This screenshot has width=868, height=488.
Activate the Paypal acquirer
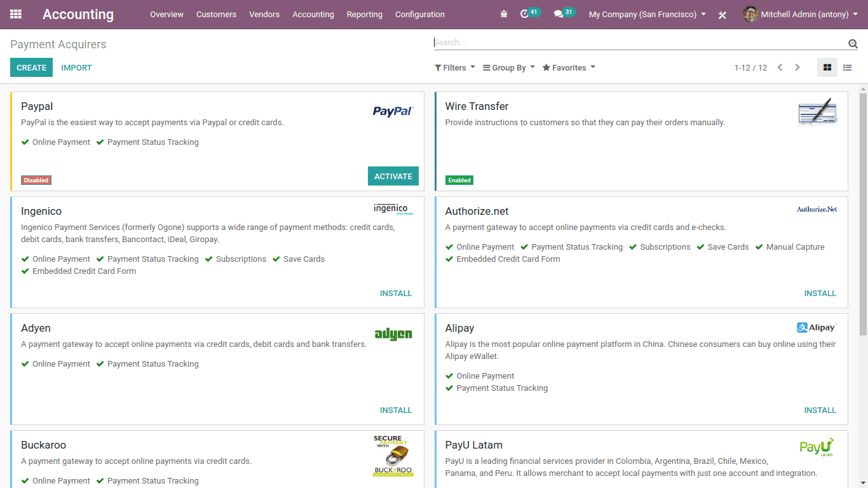(x=393, y=176)
